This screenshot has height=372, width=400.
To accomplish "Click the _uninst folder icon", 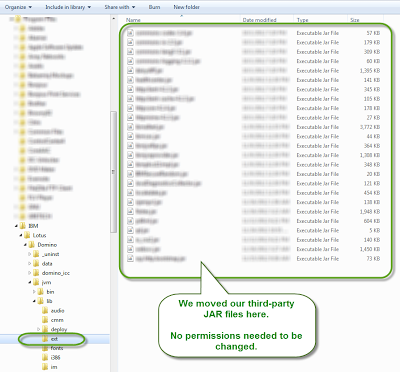I will [36, 254].
